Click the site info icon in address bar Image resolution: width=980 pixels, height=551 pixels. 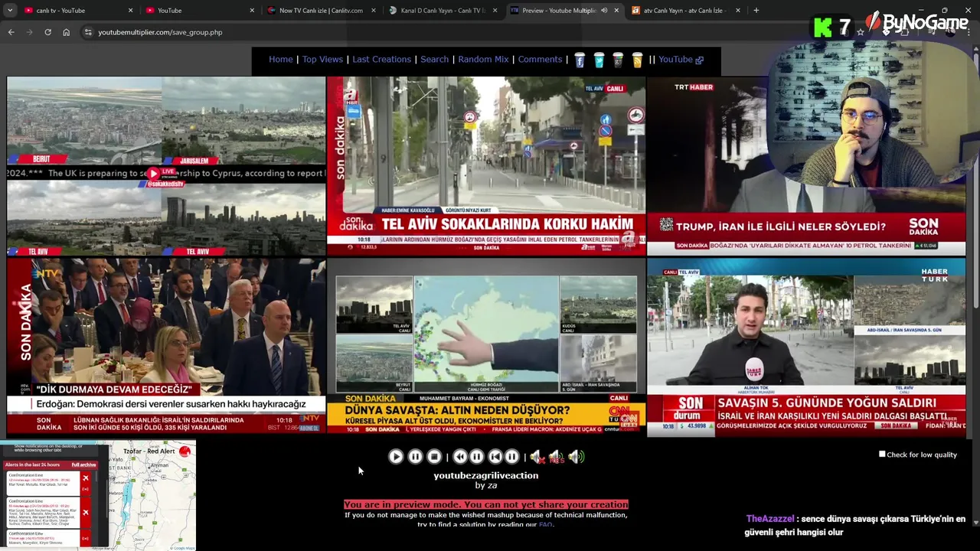click(x=88, y=32)
